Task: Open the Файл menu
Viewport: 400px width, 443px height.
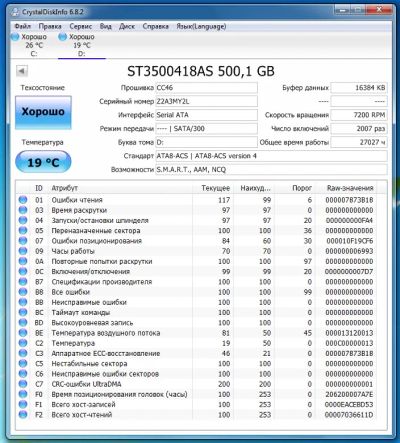Action: coord(23,26)
